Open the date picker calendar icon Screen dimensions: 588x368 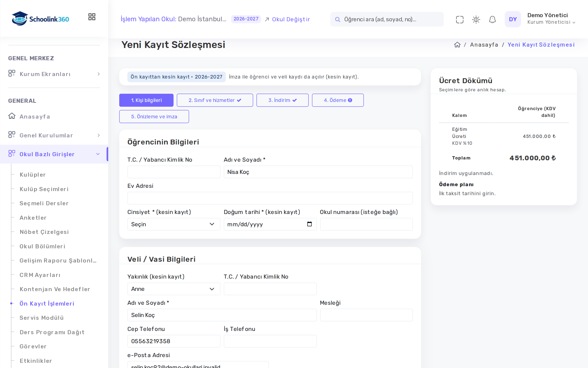click(309, 224)
